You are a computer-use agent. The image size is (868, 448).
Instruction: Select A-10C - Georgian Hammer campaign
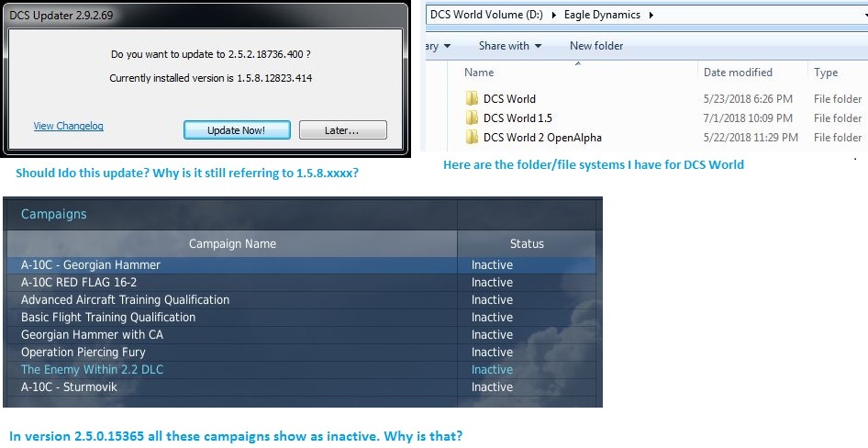(301, 264)
